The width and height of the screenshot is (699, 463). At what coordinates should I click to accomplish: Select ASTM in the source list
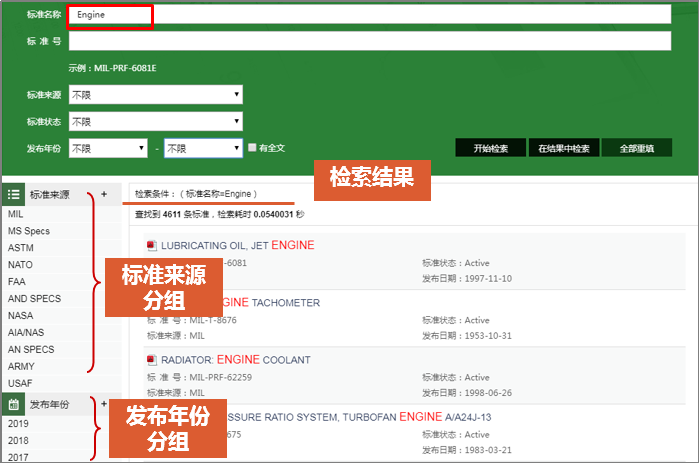[x=21, y=248]
